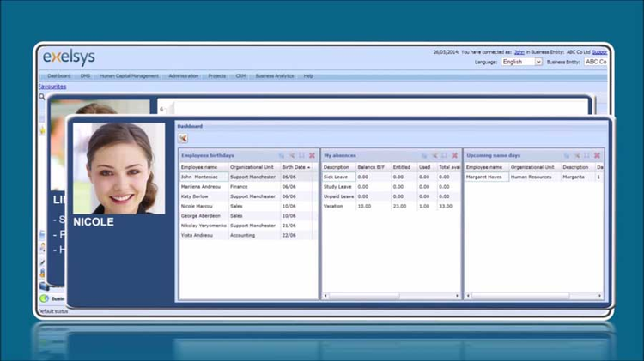This screenshot has width=644, height=361.
Task: Click the Business Entity input field
Action: pyautogui.click(x=596, y=62)
